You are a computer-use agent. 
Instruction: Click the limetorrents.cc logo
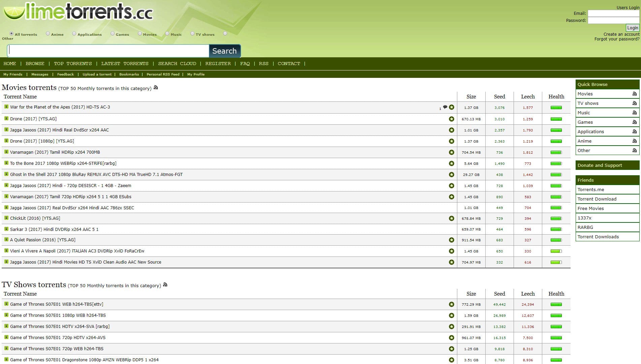pos(78,11)
